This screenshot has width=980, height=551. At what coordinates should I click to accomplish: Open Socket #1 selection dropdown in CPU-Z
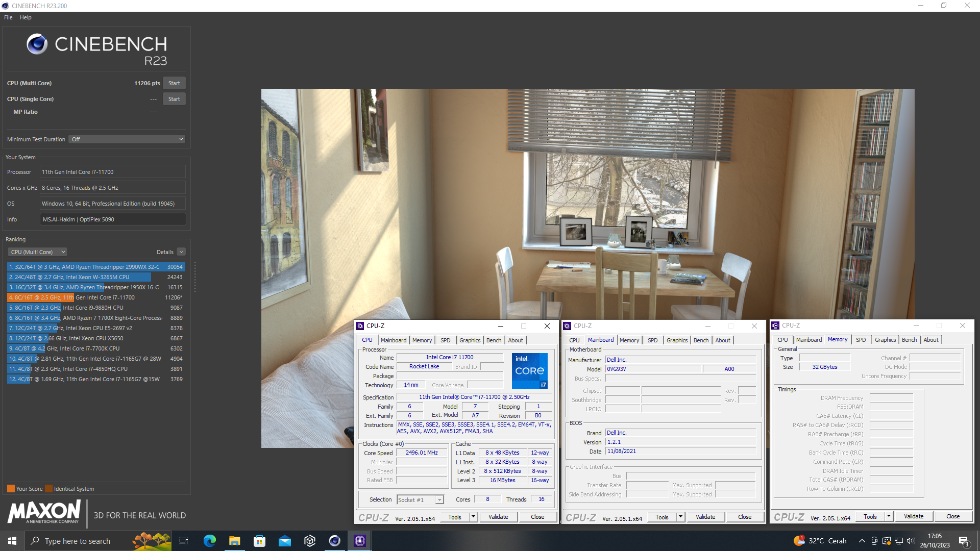click(421, 500)
